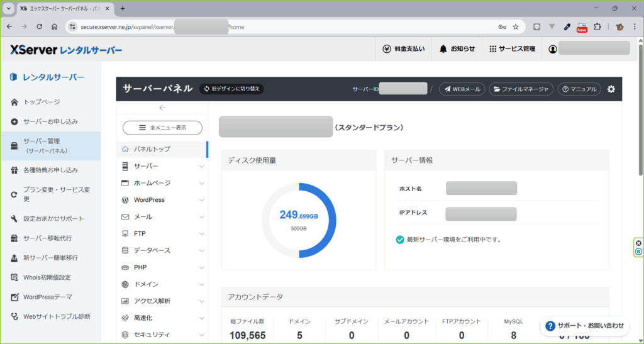The width and height of the screenshot is (644, 344).
Task: Expand the FTP menu chevron
Action: (202, 233)
